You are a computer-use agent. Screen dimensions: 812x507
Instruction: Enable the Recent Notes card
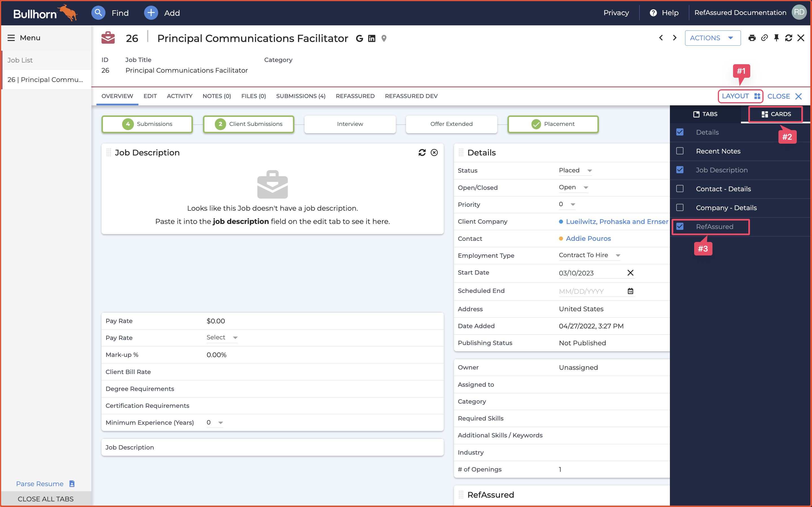680,151
